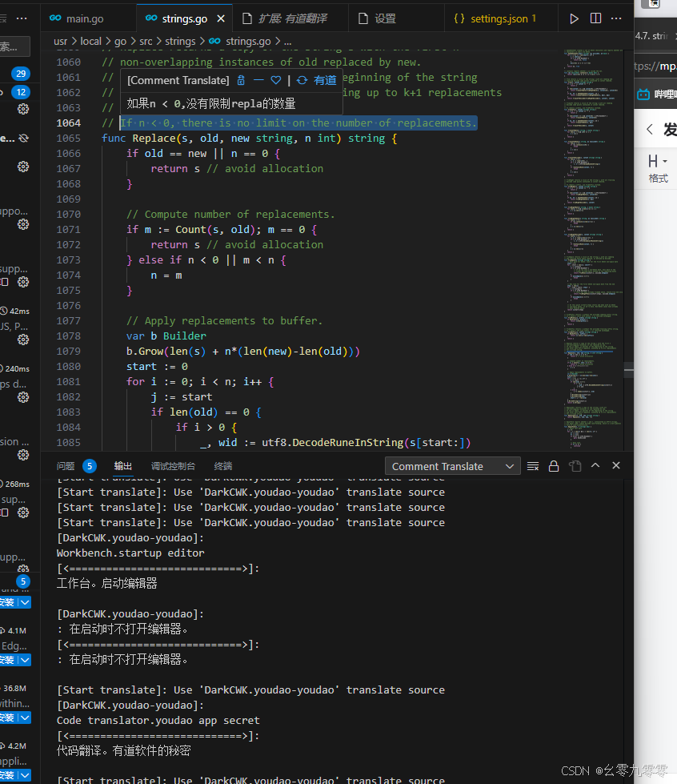Image resolution: width=677 pixels, height=784 pixels.
Task: Click the heart icon in translation hover
Action: (276, 81)
